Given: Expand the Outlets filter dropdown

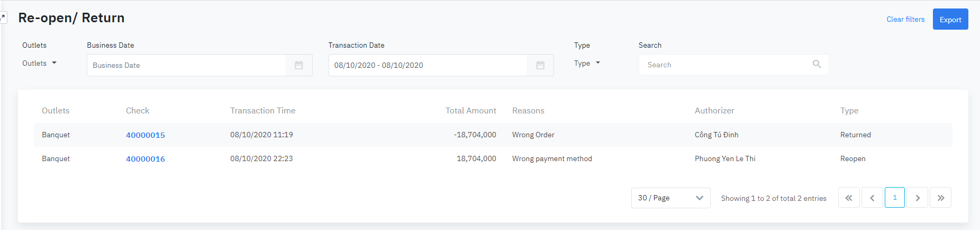Looking at the screenshot, I should [x=39, y=63].
